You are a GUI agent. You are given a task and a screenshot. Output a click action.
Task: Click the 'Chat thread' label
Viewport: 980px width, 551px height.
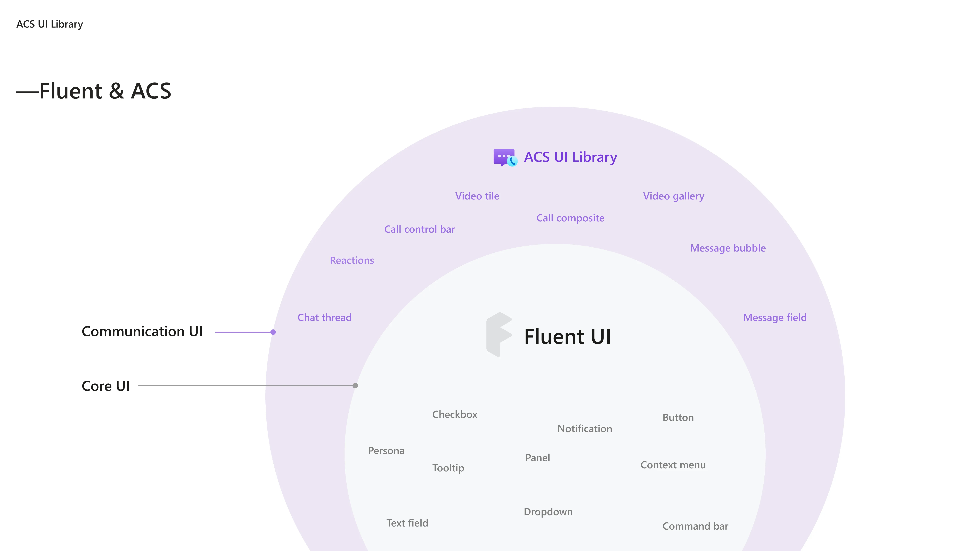(x=324, y=318)
